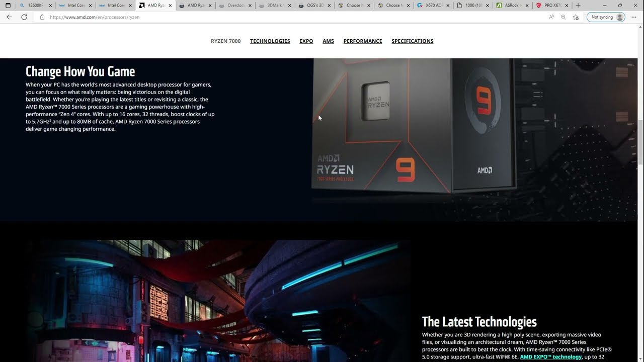Activate Read aloud in address bar
Viewport: 644px width, 362px height.
[551, 17]
